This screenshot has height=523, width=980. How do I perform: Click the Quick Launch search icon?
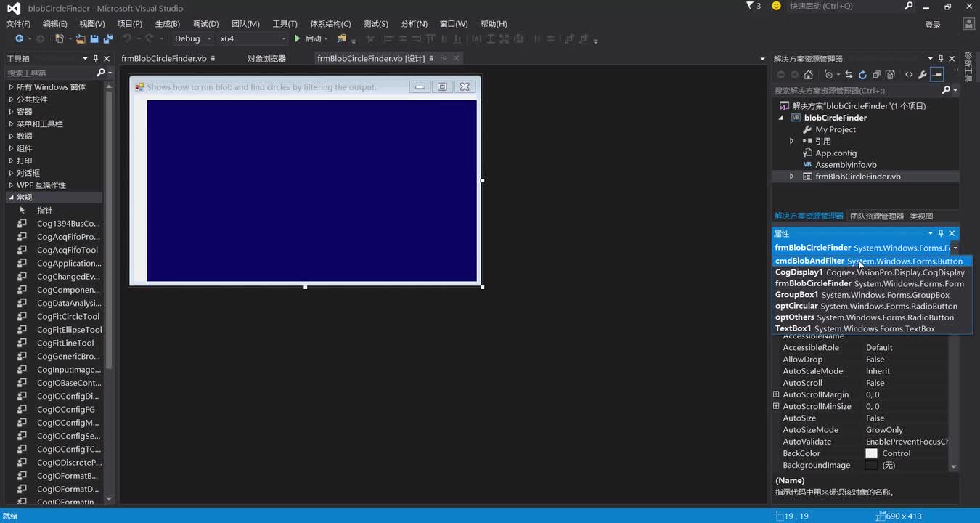909,6
